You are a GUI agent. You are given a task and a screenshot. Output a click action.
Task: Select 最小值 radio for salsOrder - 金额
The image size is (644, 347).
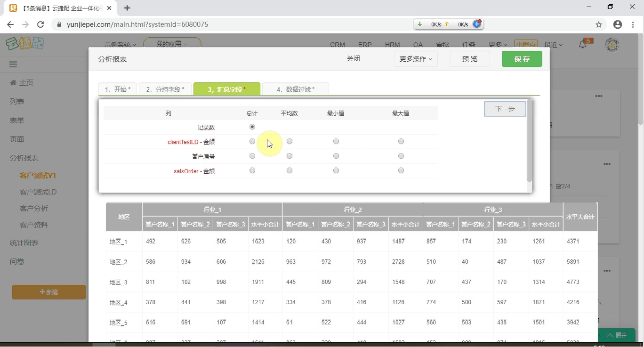336,170
